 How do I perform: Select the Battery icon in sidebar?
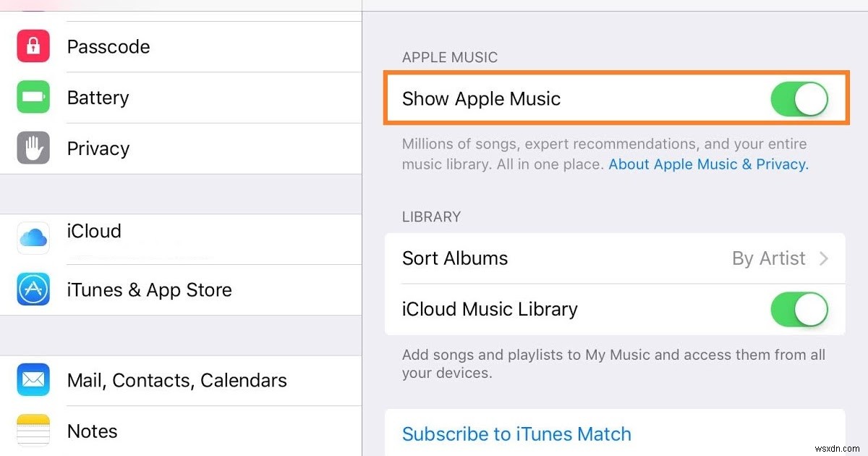click(x=33, y=97)
